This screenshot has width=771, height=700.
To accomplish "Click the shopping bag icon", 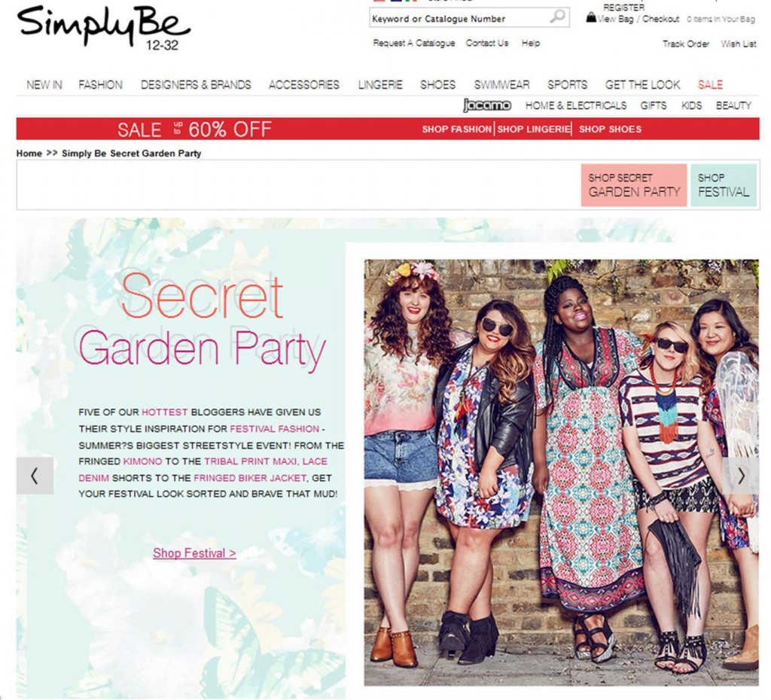I will point(591,18).
